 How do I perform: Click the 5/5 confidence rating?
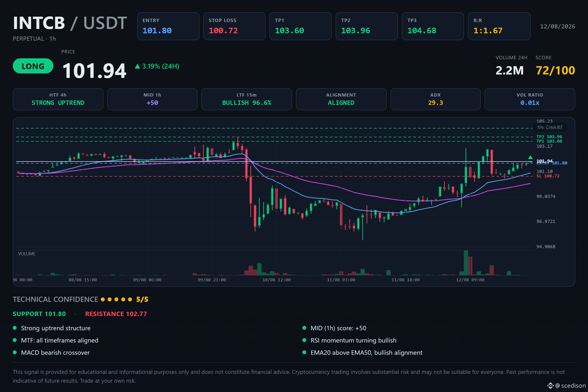click(142, 299)
